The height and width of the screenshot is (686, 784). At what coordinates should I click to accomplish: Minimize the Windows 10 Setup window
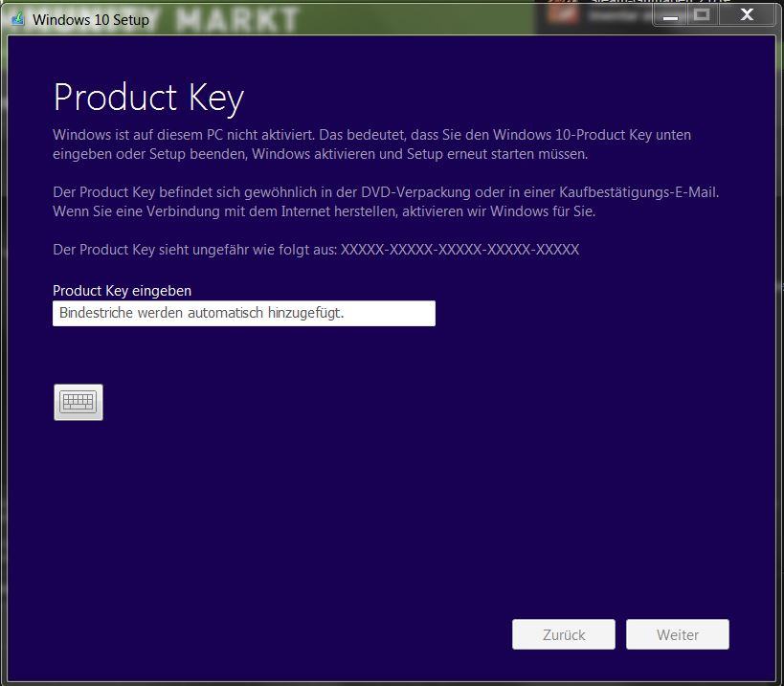pyautogui.click(x=670, y=15)
